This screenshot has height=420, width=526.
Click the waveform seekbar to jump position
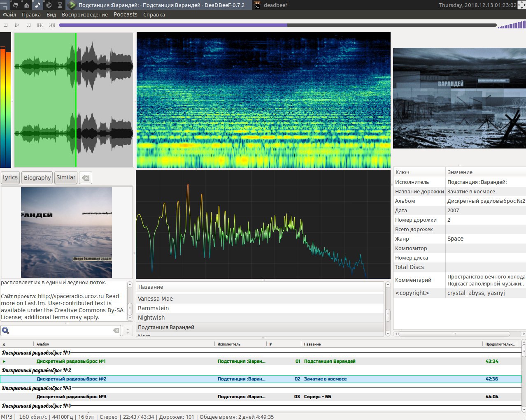[74, 100]
